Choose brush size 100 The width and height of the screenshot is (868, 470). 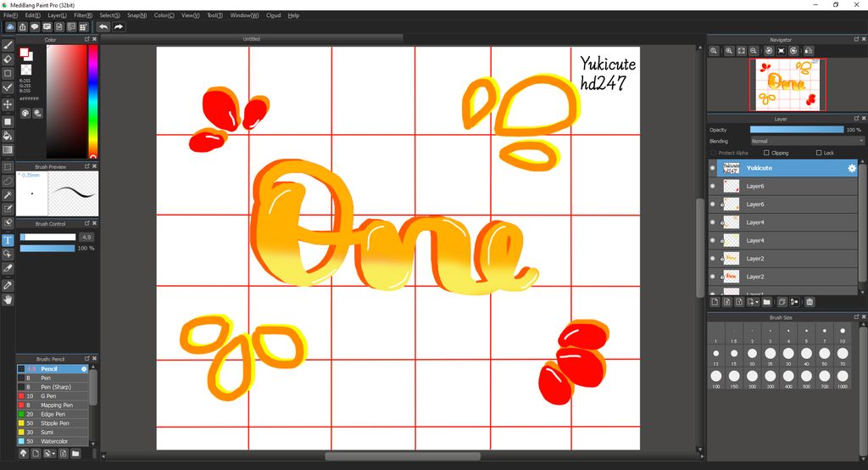715,377
